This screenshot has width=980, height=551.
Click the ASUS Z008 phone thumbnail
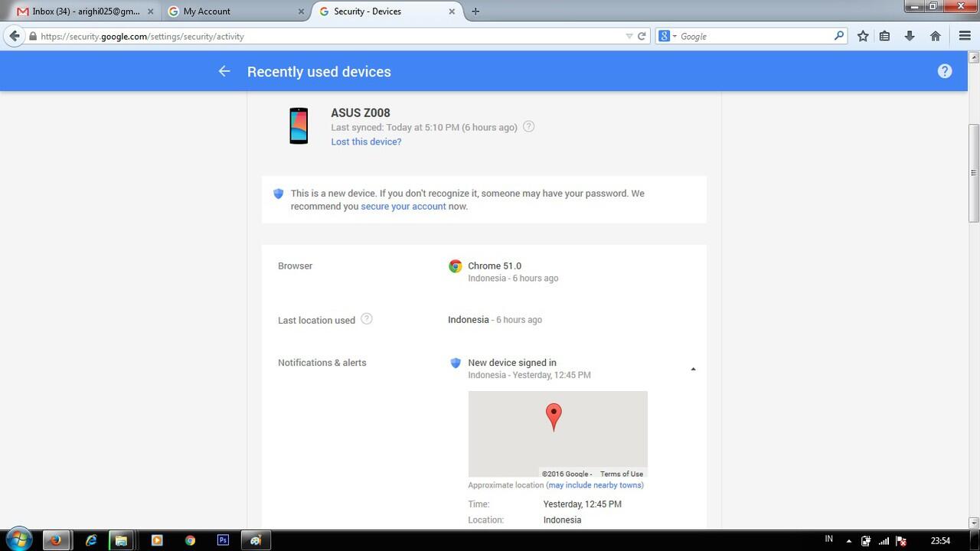(299, 126)
